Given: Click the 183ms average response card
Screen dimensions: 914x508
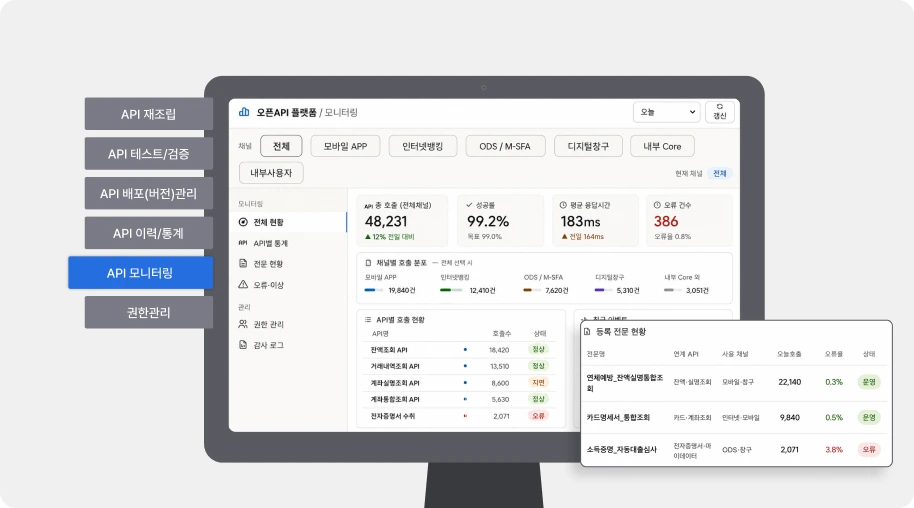Looking at the screenshot, I should coord(595,220).
